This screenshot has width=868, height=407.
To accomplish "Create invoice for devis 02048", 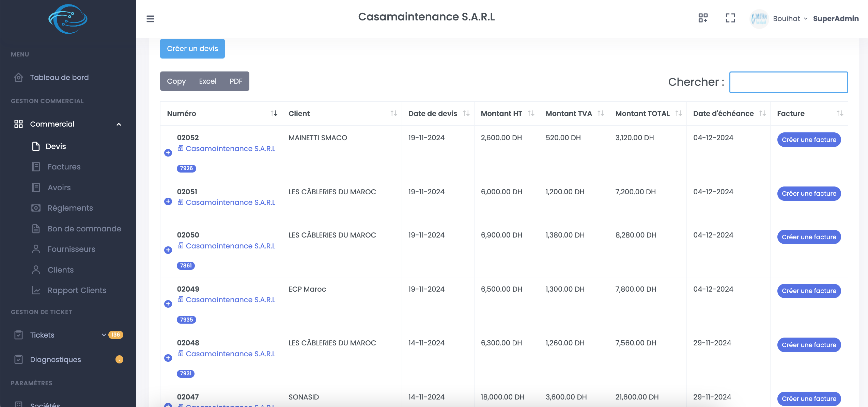I will (809, 345).
